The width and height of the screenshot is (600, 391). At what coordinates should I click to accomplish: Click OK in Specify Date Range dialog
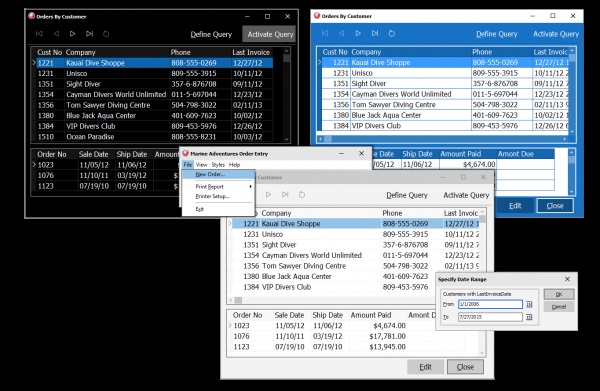click(x=559, y=294)
